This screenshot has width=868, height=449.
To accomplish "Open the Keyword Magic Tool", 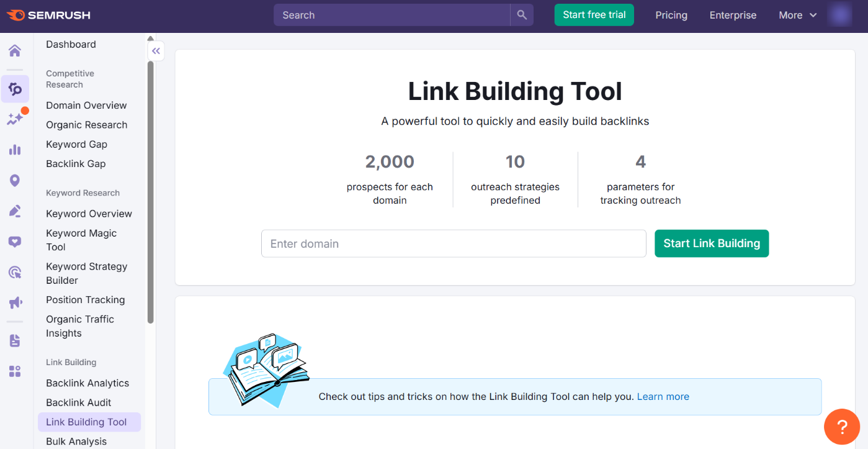I will tap(81, 240).
